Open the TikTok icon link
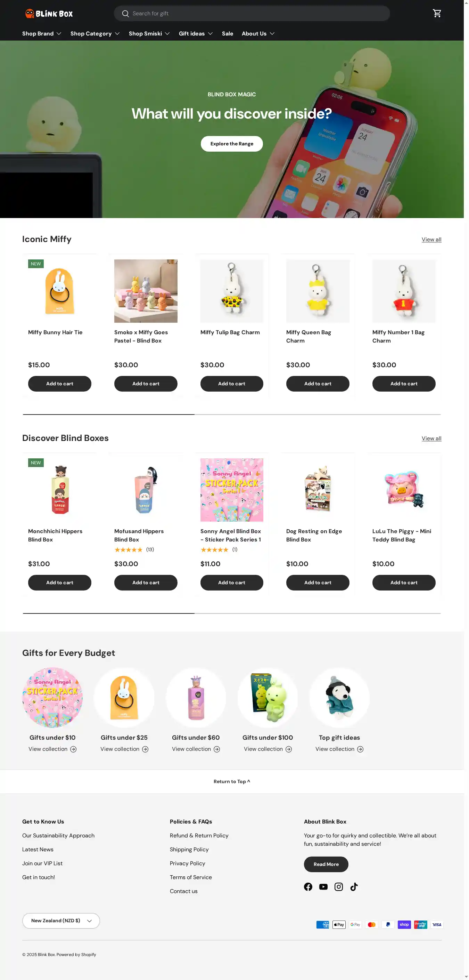The image size is (469, 980). point(354,887)
